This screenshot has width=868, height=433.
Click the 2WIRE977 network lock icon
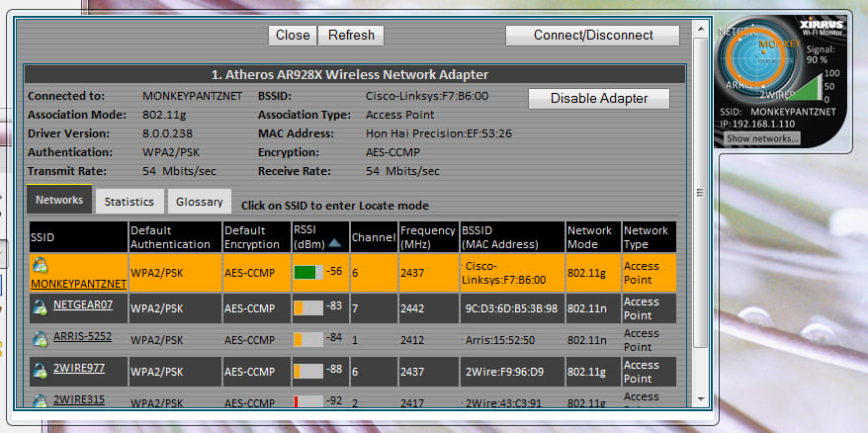40,371
